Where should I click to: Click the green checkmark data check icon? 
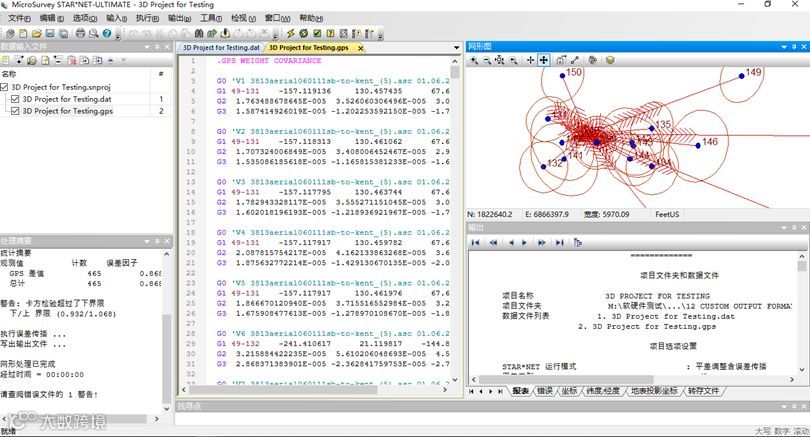pos(317,34)
